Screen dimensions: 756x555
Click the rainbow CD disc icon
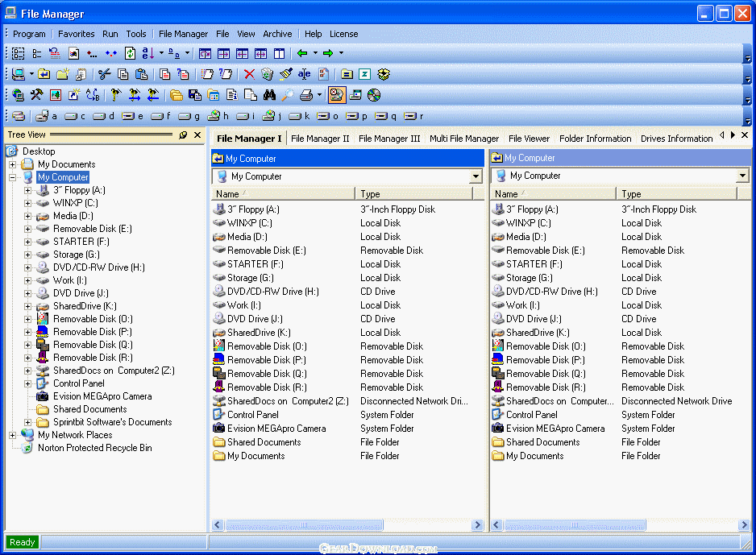[x=374, y=95]
